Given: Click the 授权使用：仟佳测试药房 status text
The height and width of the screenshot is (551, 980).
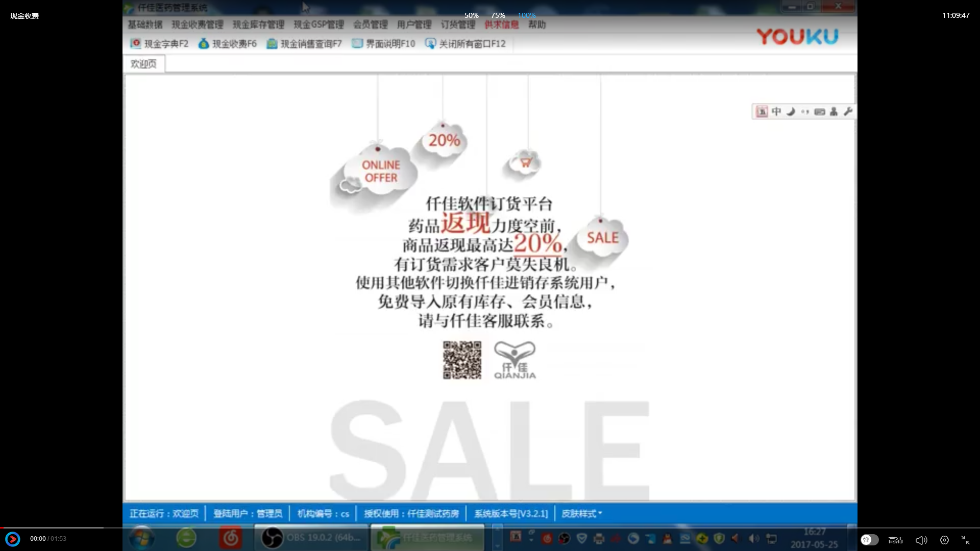Looking at the screenshot, I should pos(411,514).
